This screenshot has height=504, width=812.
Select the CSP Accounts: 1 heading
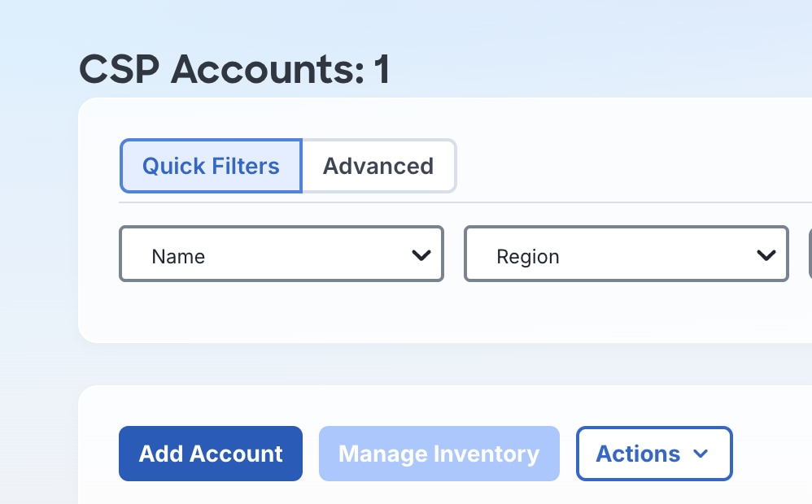[234, 69]
